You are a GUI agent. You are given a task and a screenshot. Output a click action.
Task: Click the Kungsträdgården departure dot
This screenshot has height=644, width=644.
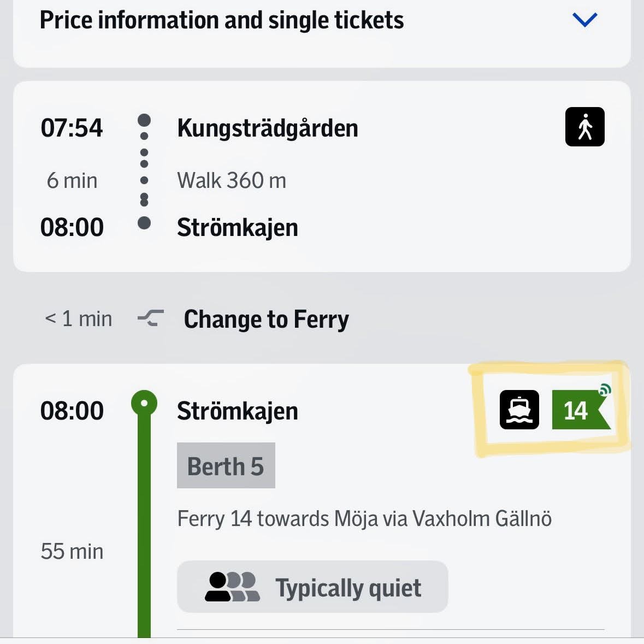144,119
